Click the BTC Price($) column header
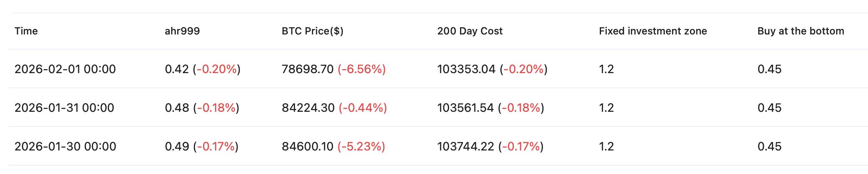Screen dimensions: 868x174 click(x=313, y=31)
